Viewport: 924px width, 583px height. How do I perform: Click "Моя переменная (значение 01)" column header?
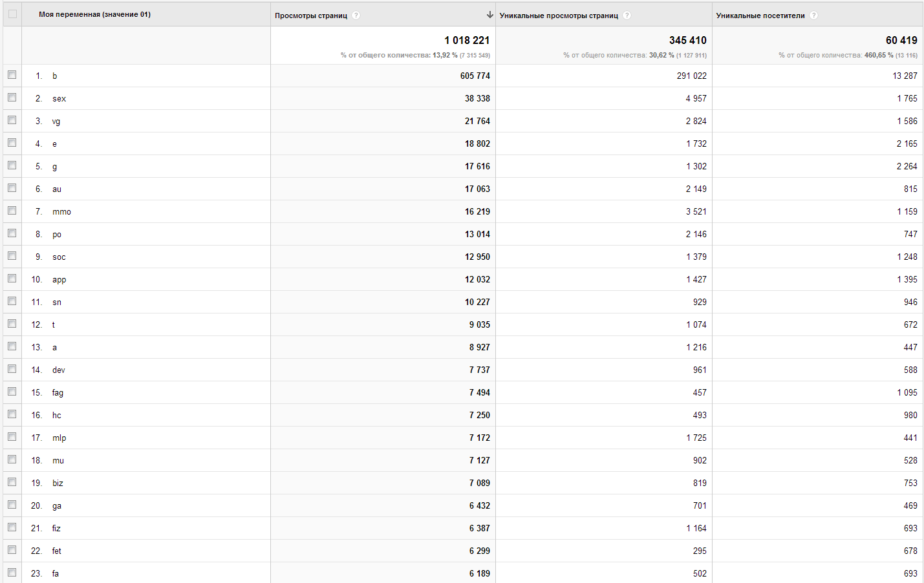[94, 14]
